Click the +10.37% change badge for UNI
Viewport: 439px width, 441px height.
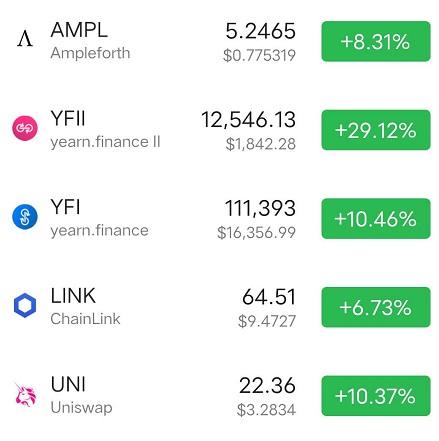(376, 396)
